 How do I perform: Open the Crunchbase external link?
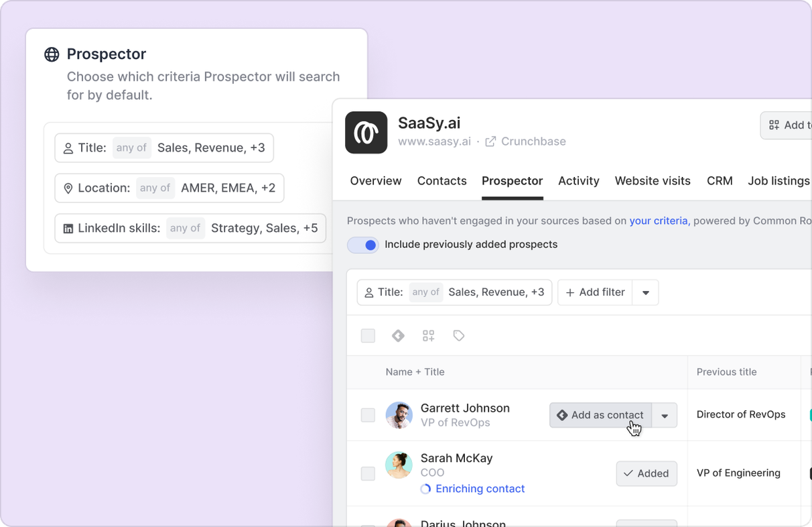[x=533, y=141]
